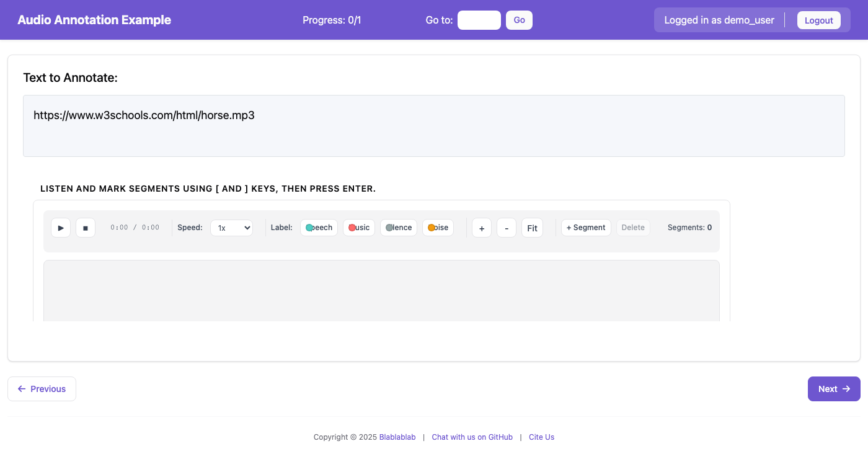The height and width of the screenshot is (472, 868).
Task: Start audio playback with play button
Action: pos(61,228)
